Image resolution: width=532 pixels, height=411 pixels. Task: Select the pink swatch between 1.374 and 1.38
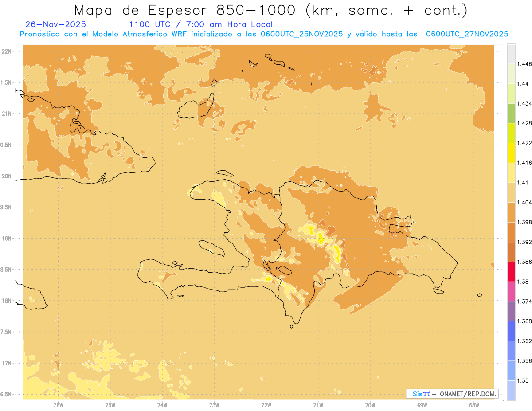coord(511,291)
